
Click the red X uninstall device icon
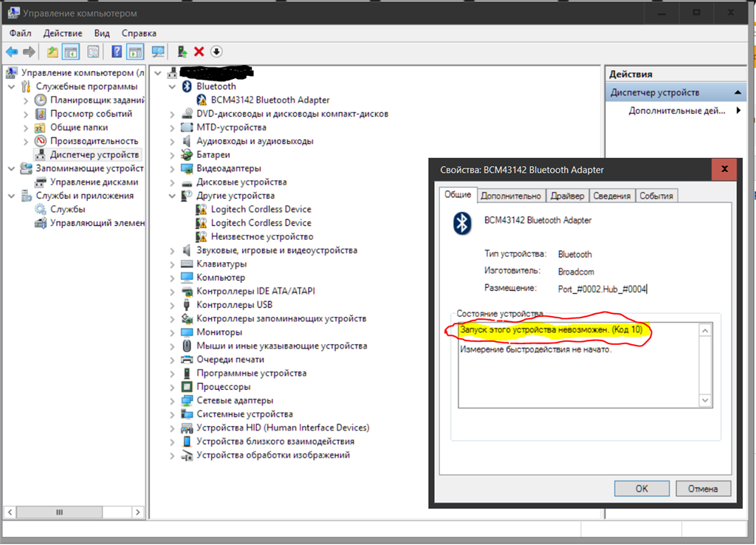point(199,52)
